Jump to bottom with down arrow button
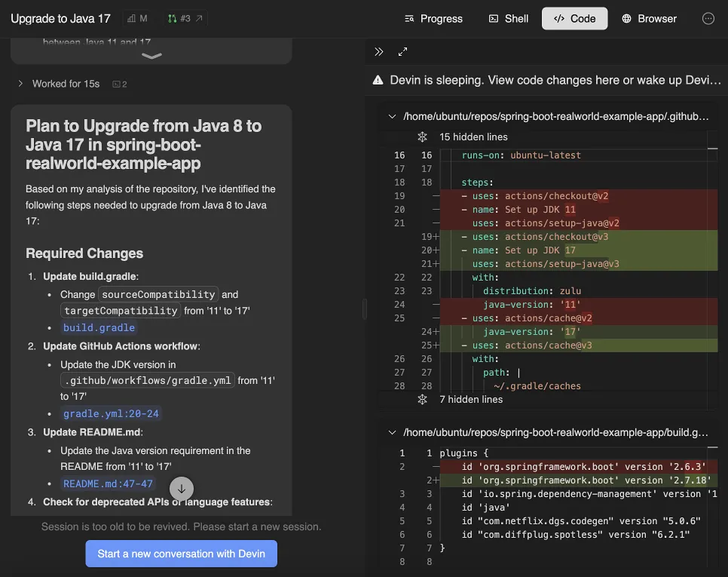This screenshot has height=577, width=728. point(182,489)
